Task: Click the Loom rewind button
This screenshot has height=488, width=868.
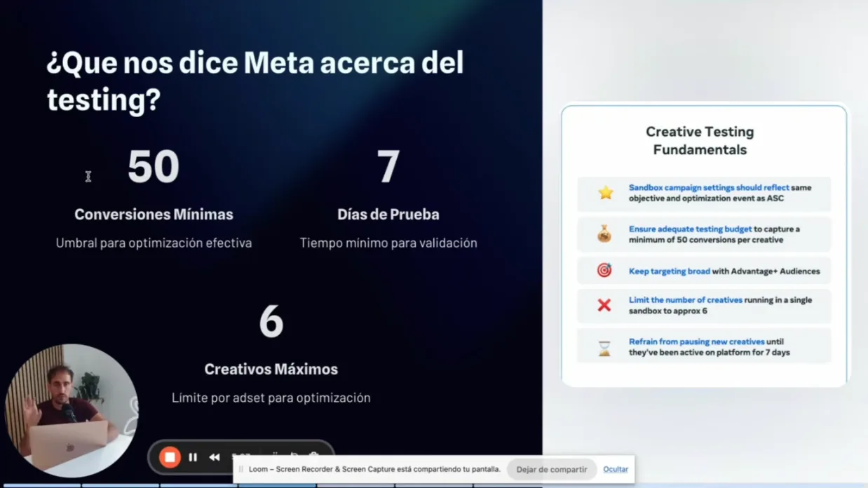Action: pyautogui.click(x=215, y=457)
